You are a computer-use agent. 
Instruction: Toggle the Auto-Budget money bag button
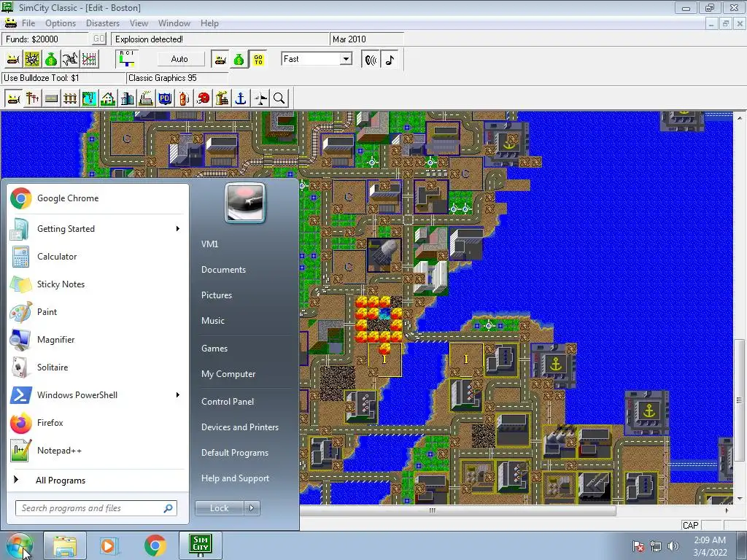239,60
